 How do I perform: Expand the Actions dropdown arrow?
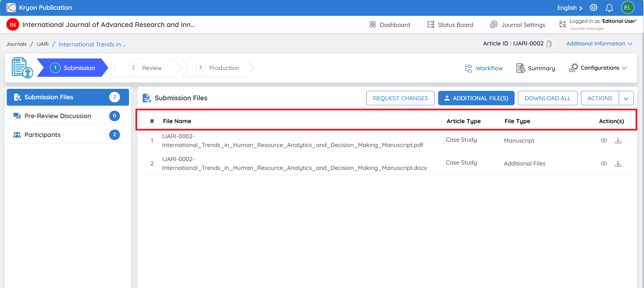click(x=626, y=98)
